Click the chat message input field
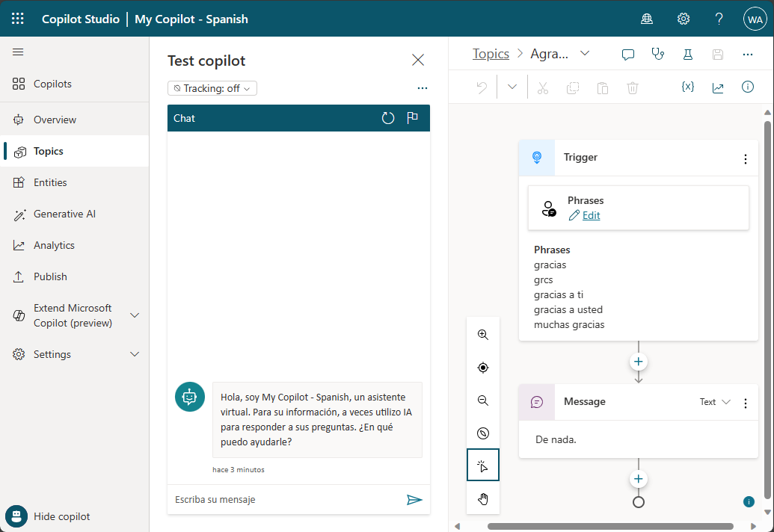774x532 pixels. pyautogui.click(x=286, y=499)
